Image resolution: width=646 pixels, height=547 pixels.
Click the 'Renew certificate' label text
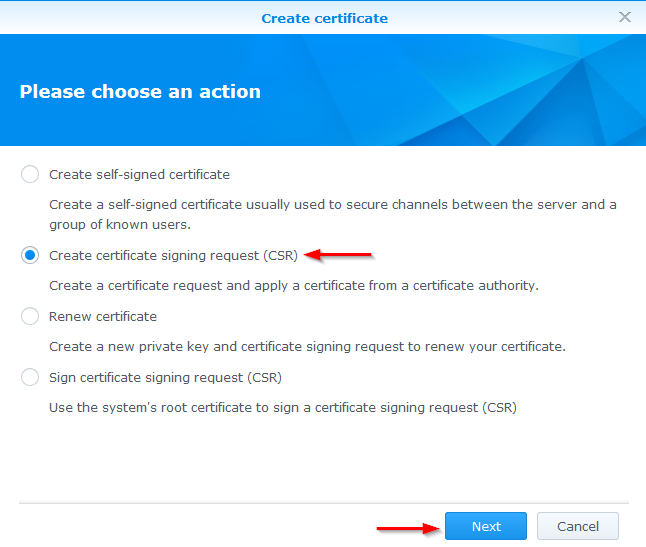[x=103, y=316]
